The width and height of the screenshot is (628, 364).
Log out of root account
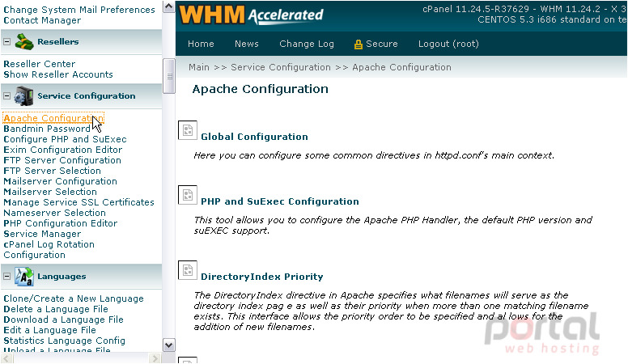(448, 44)
